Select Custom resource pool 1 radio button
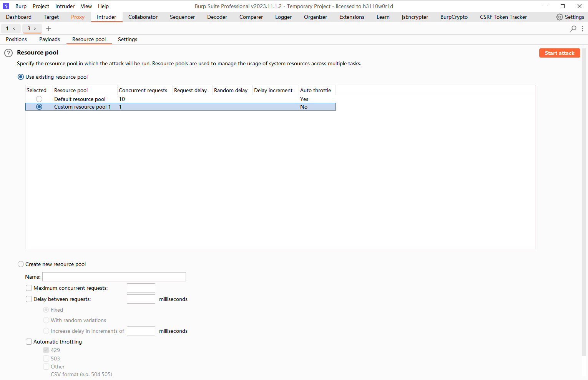Viewport: 588px width, 380px height. pyautogui.click(x=39, y=107)
